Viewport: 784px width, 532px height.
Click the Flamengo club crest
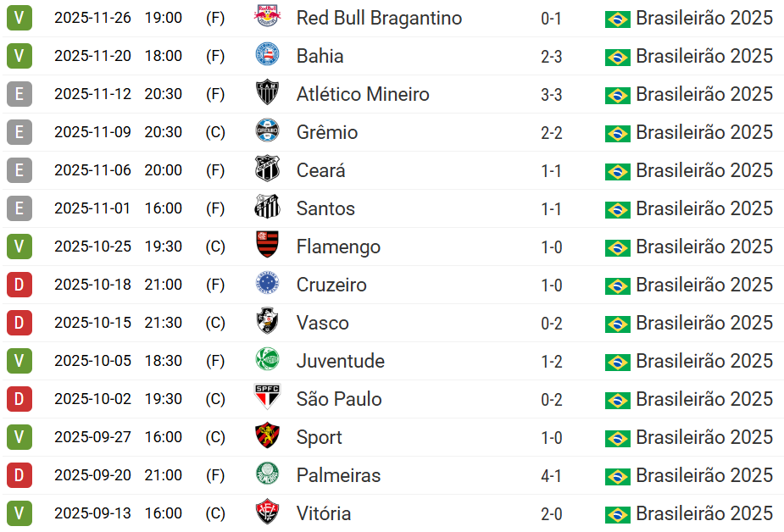point(267,246)
